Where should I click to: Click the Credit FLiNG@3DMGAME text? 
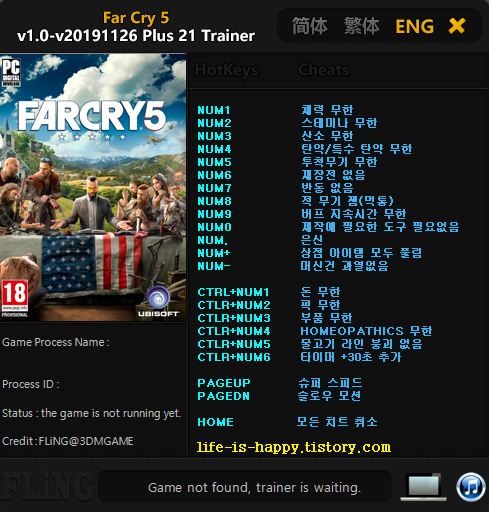coord(68,441)
